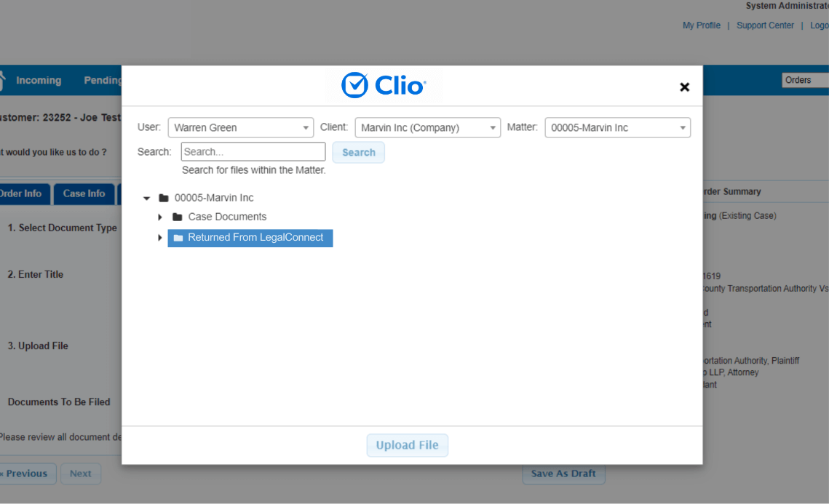Open the Orders dropdown in background navbar
This screenshot has height=504, width=829.
pyautogui.click(x=805, y=80)
